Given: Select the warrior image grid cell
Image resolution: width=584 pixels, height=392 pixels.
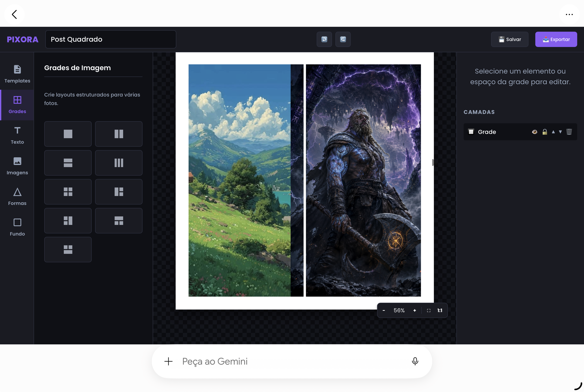Looking at the screenshot, I should (x=363, y=180).
